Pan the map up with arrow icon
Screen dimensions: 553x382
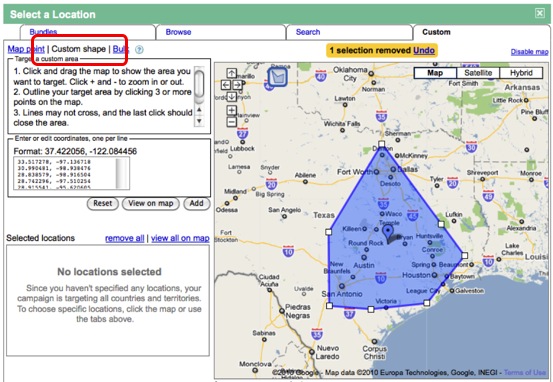tap(231, 73)
